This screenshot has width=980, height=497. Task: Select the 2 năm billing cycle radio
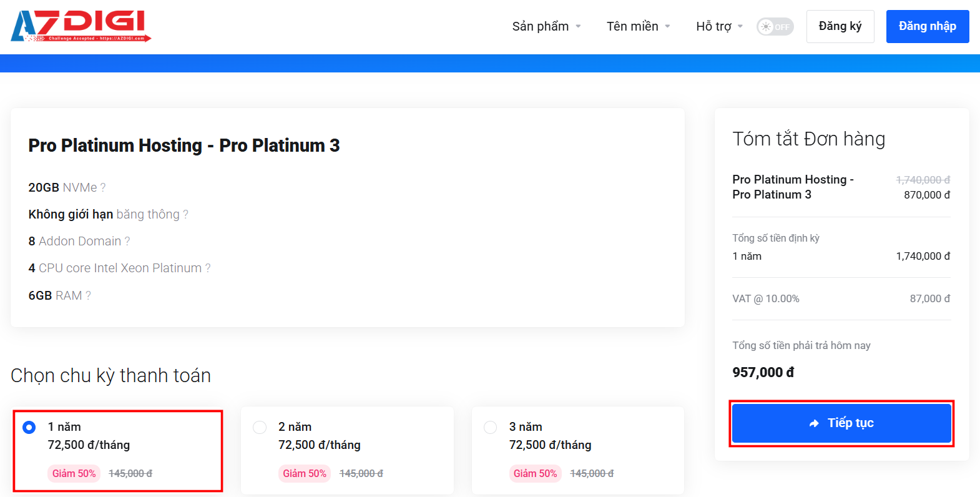260,427
